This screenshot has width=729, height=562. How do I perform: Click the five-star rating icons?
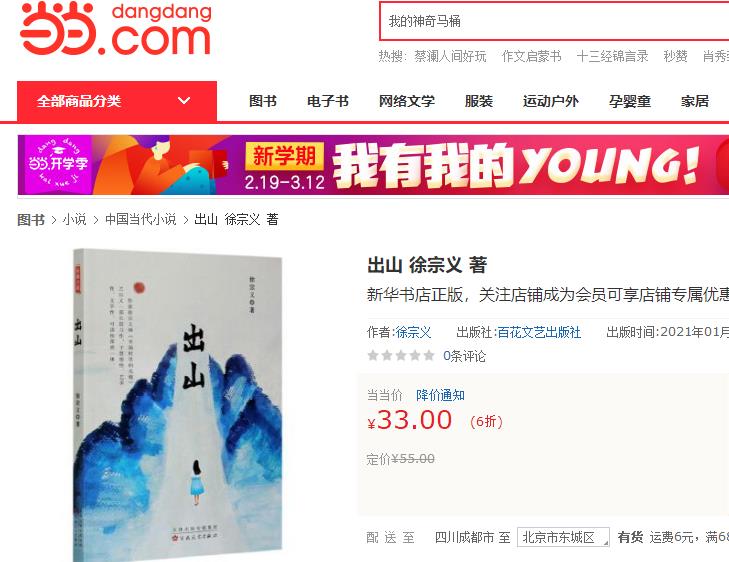coord(401,356)
